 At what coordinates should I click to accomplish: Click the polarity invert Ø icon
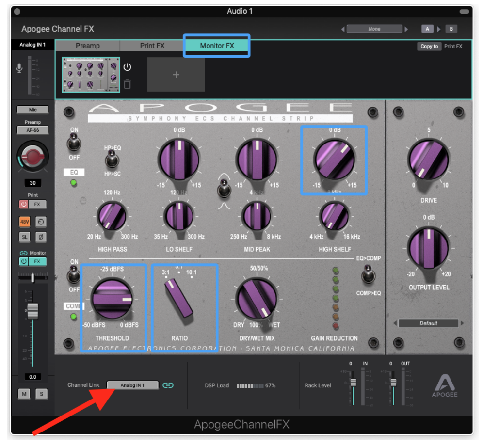[41, 237]
